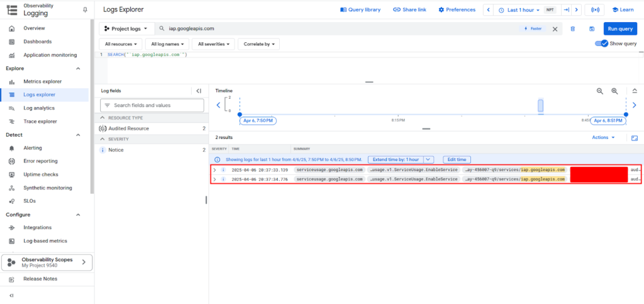Open the Last 1 hour time picker

tap(519, 10)
